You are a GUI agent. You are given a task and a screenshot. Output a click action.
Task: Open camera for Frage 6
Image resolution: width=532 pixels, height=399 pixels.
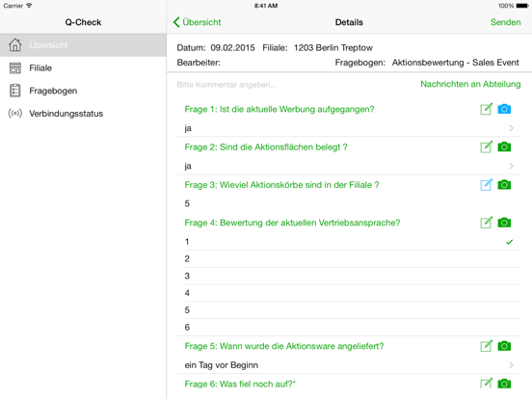pos(504,384)
